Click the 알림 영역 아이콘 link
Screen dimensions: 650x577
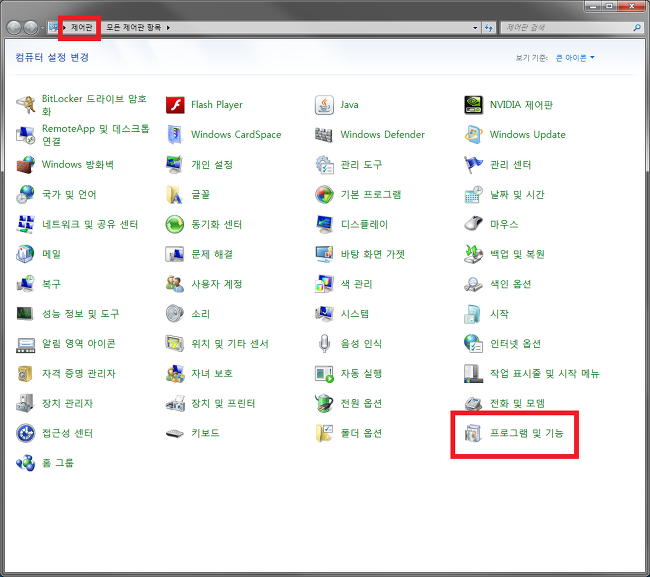click(x=79, y=344)
